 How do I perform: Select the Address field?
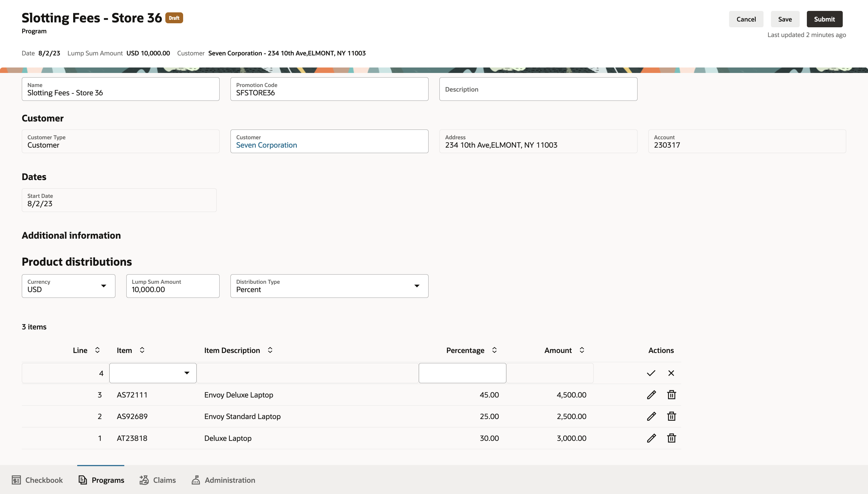click(538, 141)
